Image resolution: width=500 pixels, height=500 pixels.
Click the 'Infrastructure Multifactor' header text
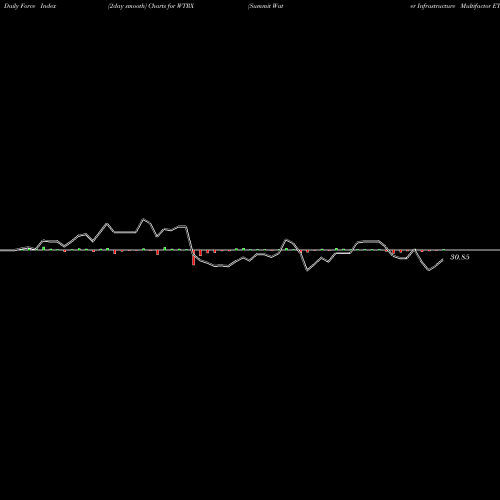tap(454, 6)
